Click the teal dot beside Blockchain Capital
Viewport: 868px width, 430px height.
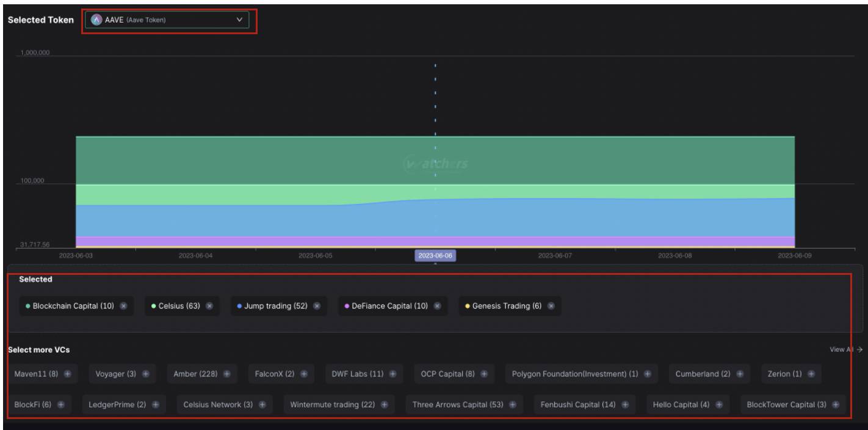[x=28, y=307]
